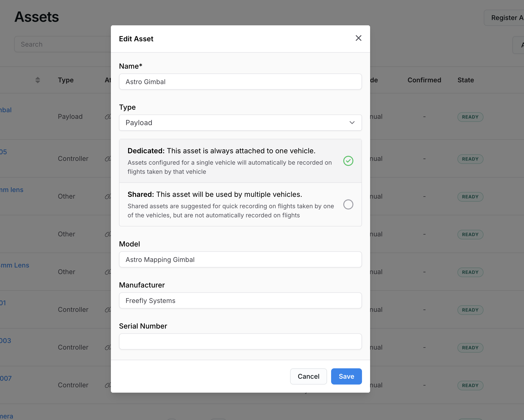Click the Confirmed column header
This screenshot has height=420, width=524.
(424, 80)
